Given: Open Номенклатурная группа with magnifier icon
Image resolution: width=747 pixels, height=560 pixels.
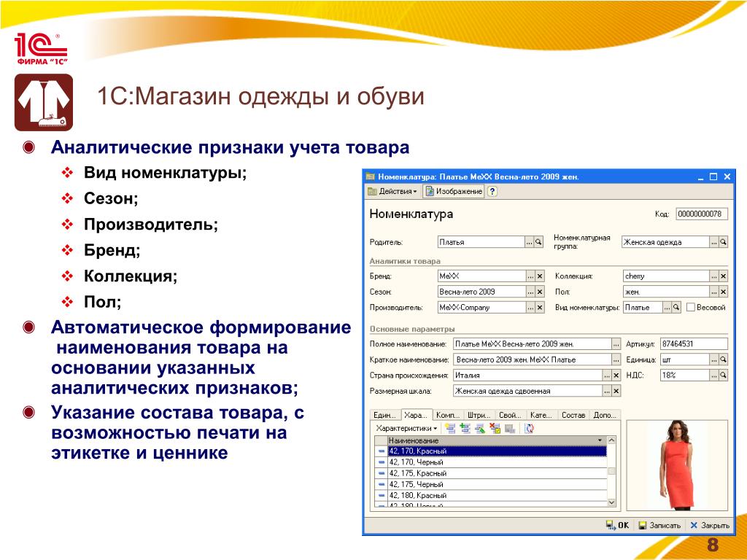Looking at the screenshot, I should (723, 242).
